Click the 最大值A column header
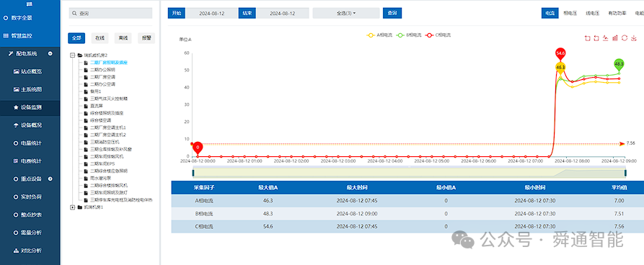Viewport: 644px width, 265px height. click(x=268, y=187)
